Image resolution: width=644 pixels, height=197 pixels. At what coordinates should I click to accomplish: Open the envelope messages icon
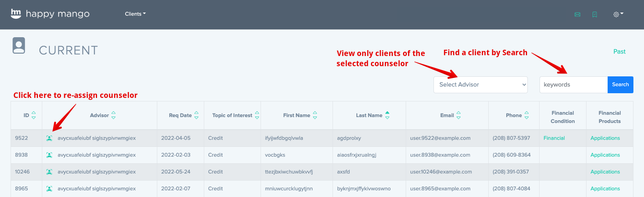tap(577, 14)
